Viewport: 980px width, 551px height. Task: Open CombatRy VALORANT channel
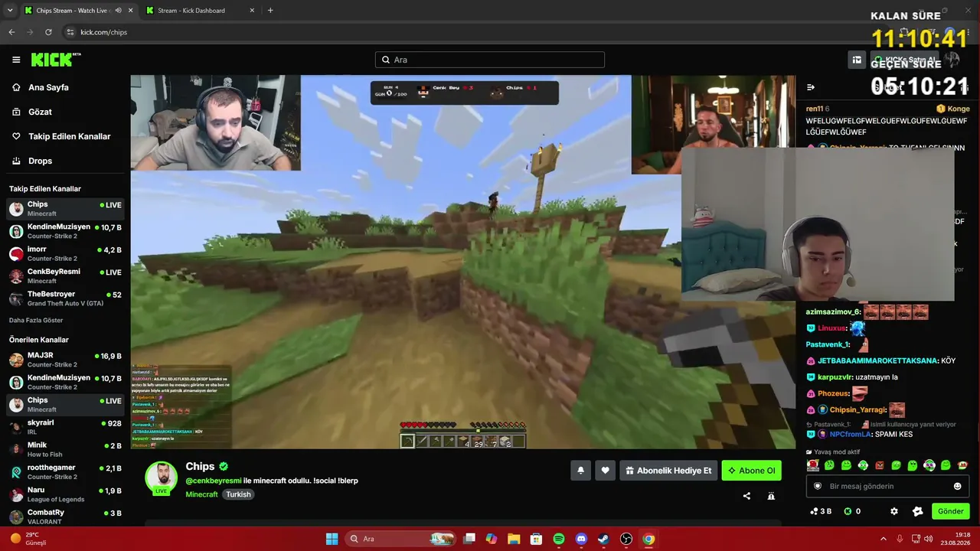(65, 517)
